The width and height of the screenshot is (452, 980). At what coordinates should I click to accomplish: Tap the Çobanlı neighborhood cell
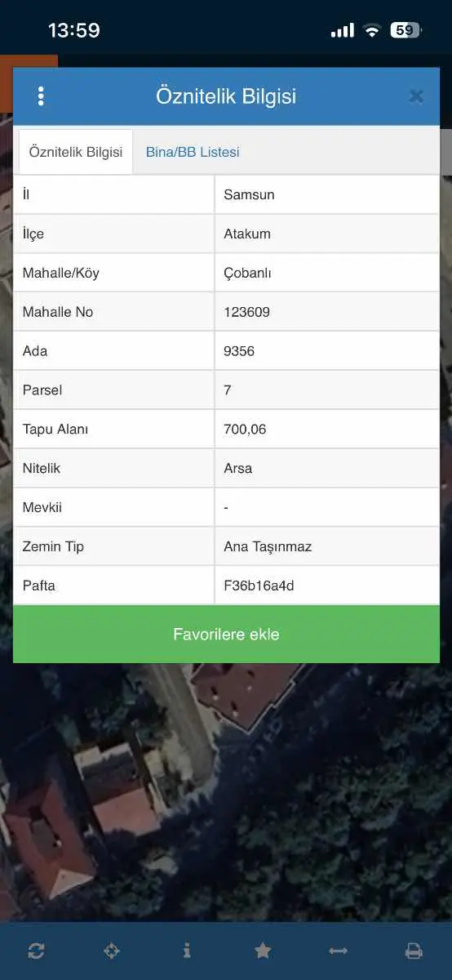[326, 273]
